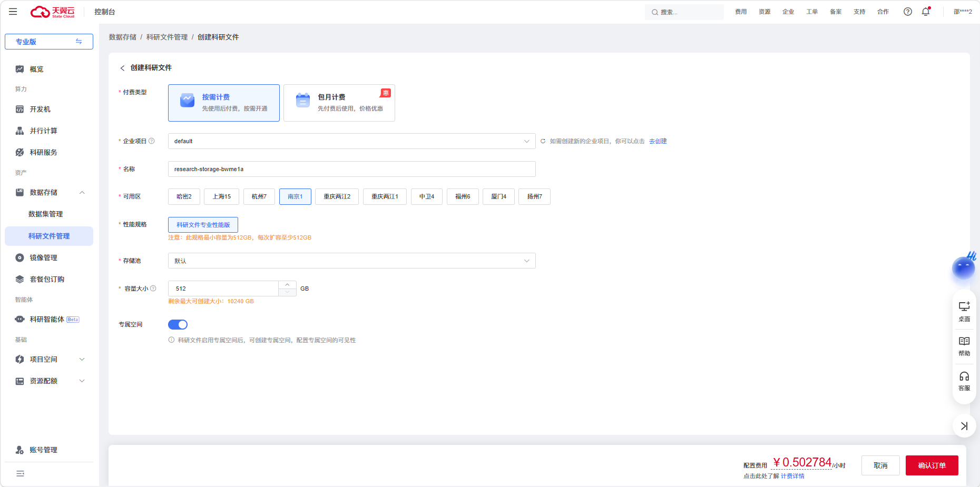Image resolution: width=980 pixels, height=487 pixels.
Task: Collapse the floating panel with arrow button
Action: click(964, 426)
